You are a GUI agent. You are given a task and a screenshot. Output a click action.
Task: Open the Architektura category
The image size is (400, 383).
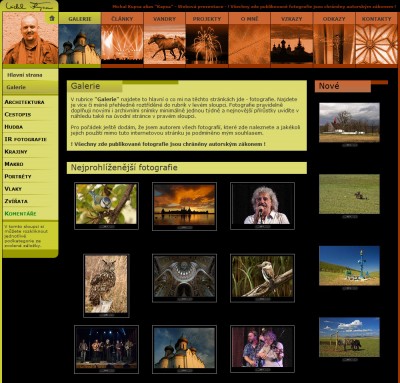pos(24,102)
